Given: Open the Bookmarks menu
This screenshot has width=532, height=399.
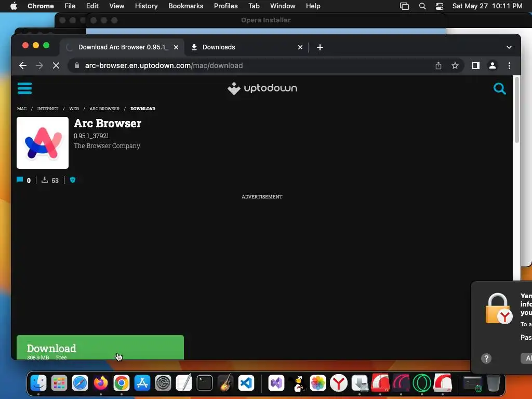Looking at the screenshot, I should point(185,6).
